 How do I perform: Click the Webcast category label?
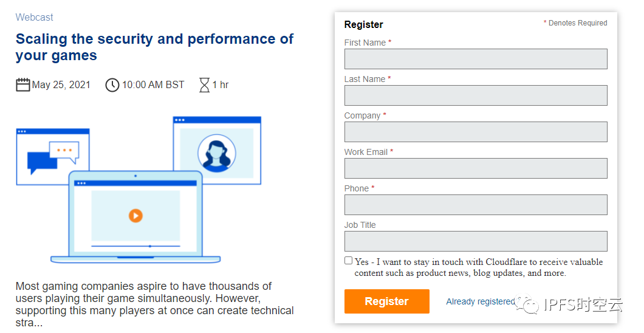[x=35, y=17]
